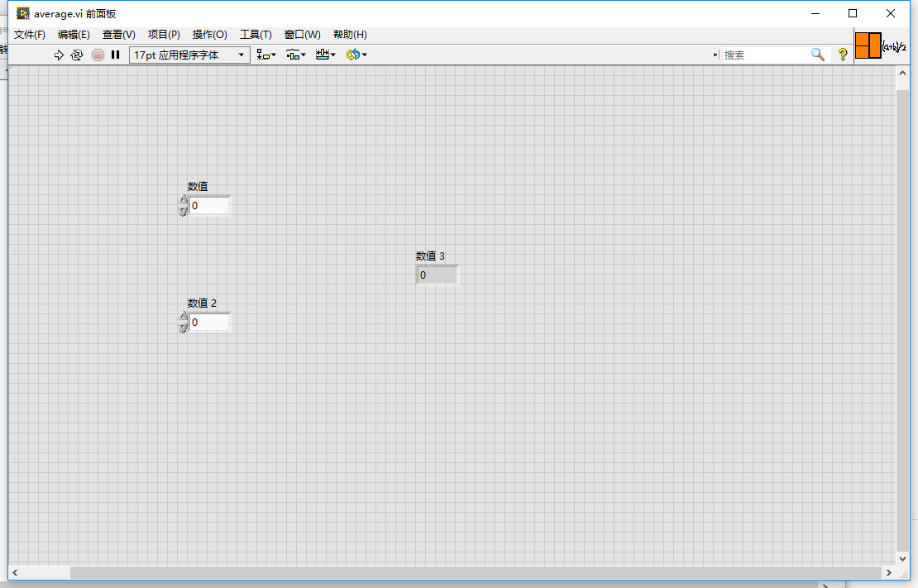Click the 数值 3 indicator display
The height and width of the screenshot is (588, 918).
tap(436, 274)
